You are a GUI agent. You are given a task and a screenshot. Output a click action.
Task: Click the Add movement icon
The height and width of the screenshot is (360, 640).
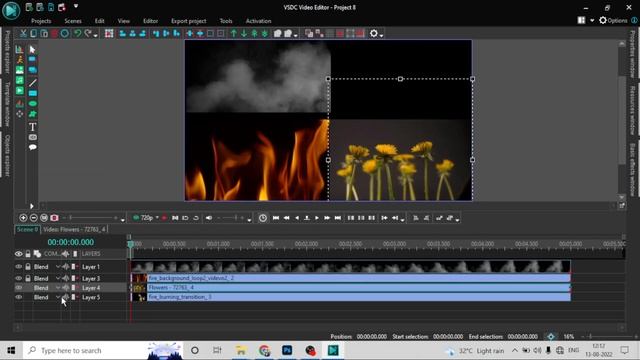point(19,114)
